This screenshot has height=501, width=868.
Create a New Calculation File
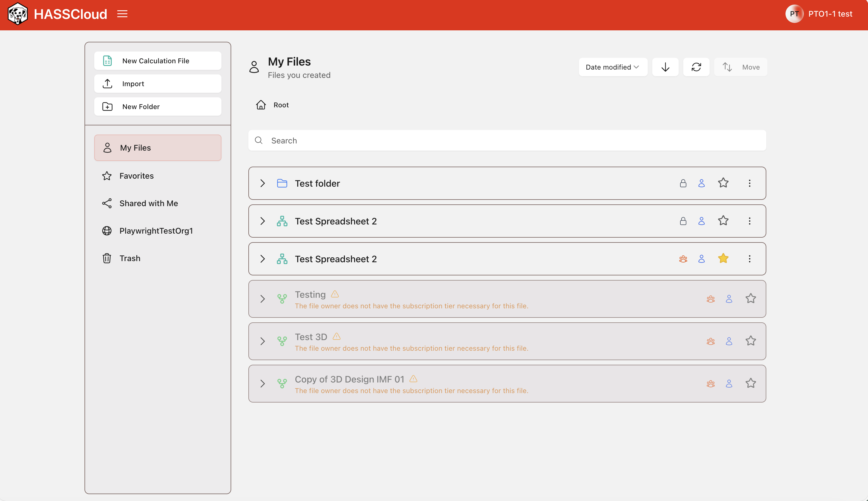point(158,61)
